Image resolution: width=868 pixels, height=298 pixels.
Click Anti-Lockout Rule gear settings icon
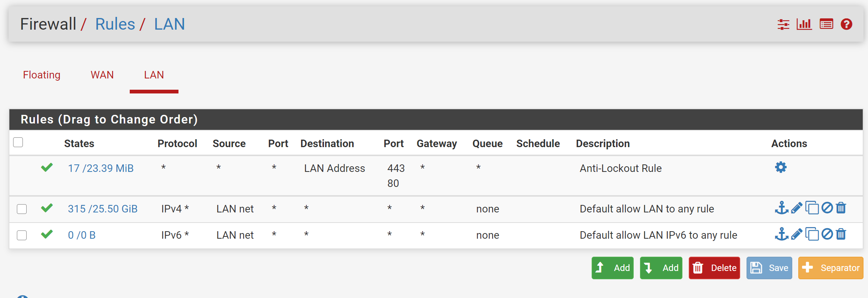tap(781, 167)
